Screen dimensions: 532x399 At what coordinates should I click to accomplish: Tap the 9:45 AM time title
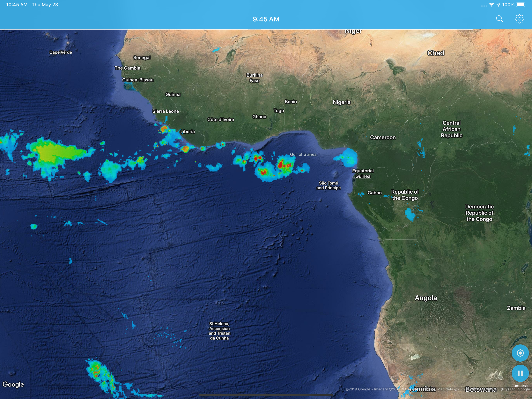[x=266, y=19]
